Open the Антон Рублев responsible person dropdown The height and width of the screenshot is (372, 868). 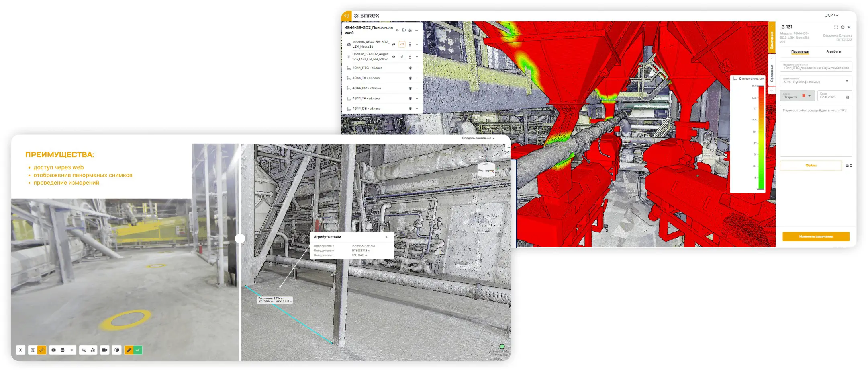(847, 81)
